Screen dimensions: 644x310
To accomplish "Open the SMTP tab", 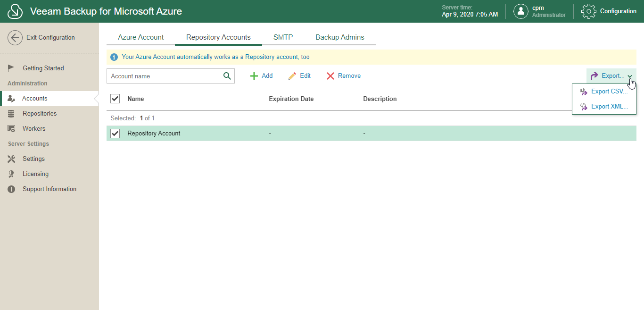I will (283, 37).
